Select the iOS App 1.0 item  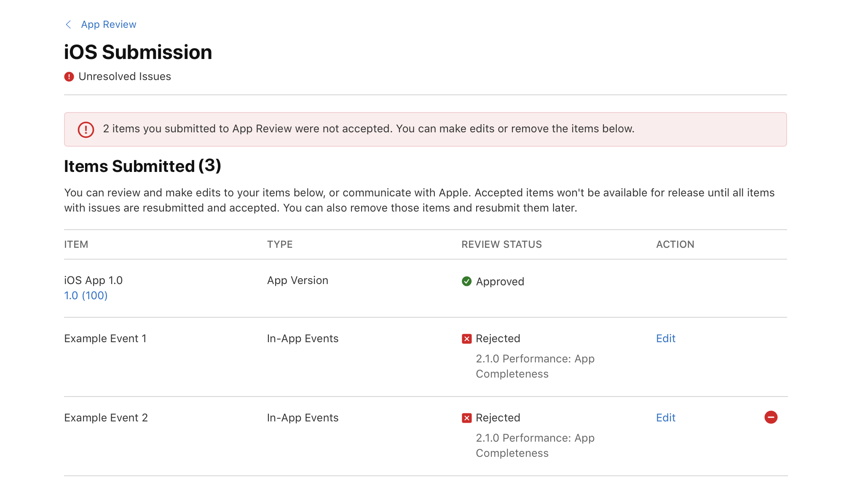coord(93,280)
